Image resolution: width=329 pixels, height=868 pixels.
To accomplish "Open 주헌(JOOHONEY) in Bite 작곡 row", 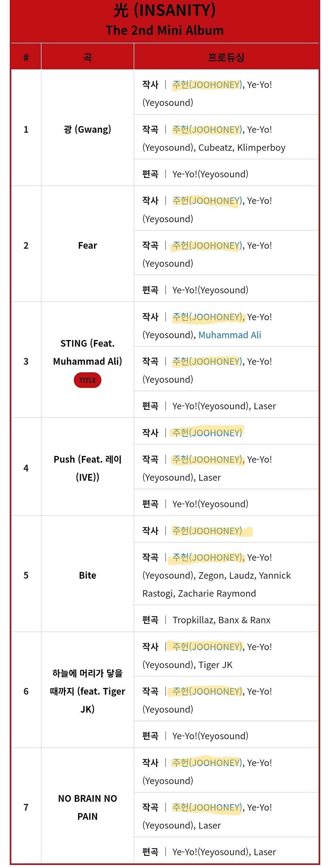I will point(207,558).
